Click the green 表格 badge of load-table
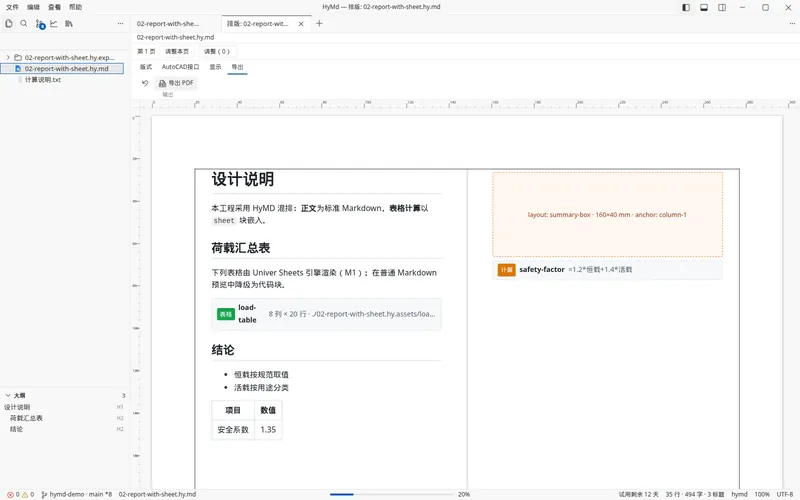Viewport: 800px width, 500px height. [x=226, y=314]
